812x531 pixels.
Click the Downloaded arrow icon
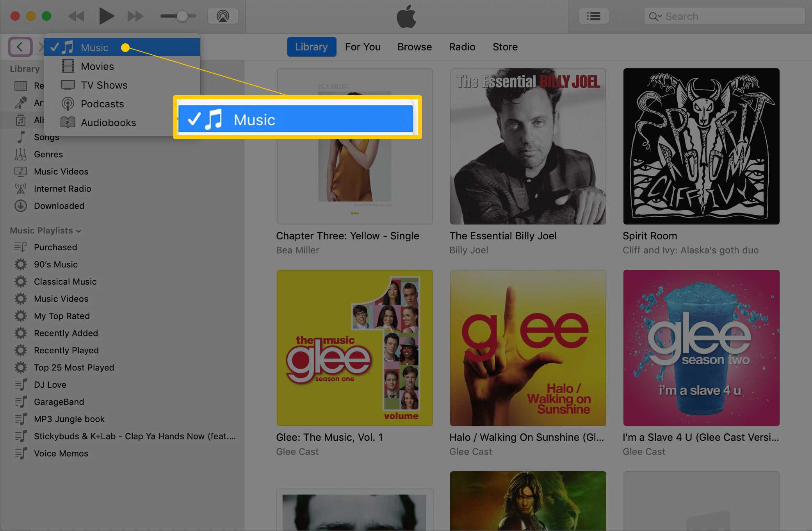click(x=21, y=206)
